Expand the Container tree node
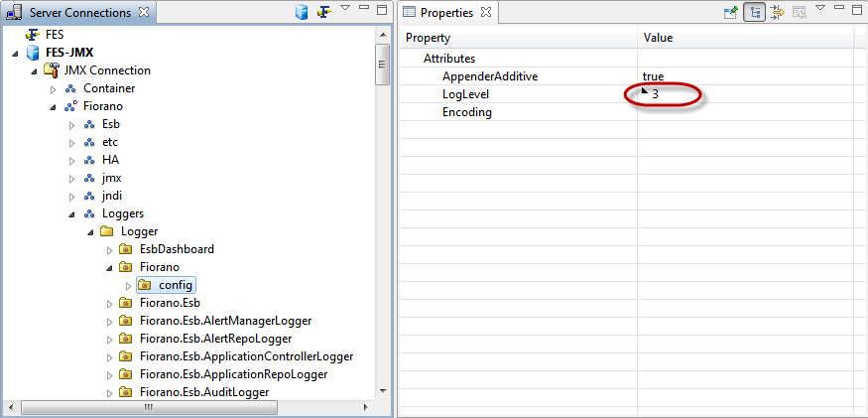Image resolution: width=868 pixels, height=418 pixels. (54, 88)
